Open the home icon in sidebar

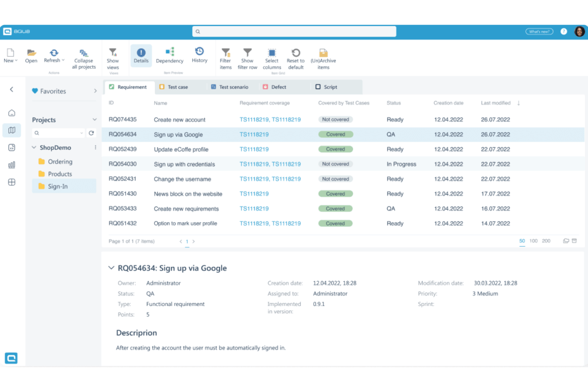click(12, 113)
